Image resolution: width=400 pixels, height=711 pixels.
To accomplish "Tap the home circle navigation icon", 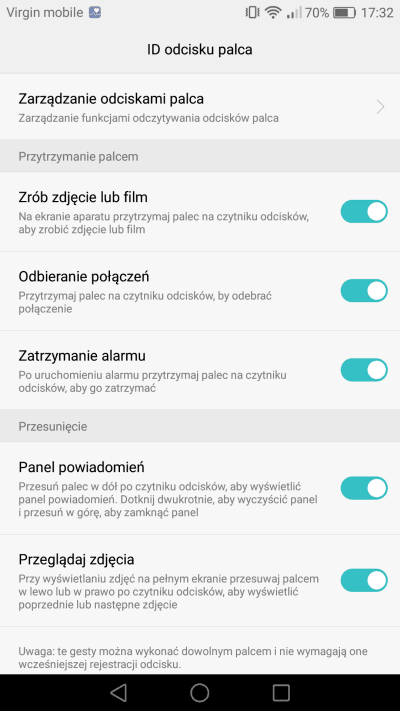I will pyautogui.click(x=200, y=692).
